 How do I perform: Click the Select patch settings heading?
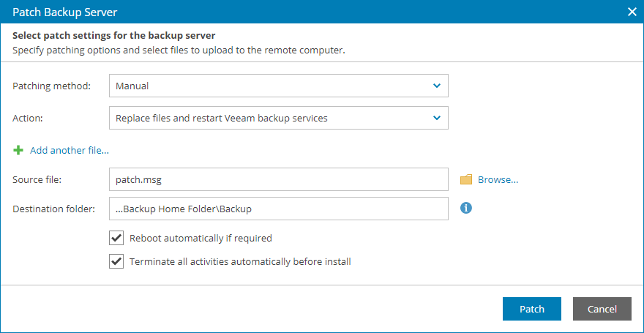click(113, 35)
